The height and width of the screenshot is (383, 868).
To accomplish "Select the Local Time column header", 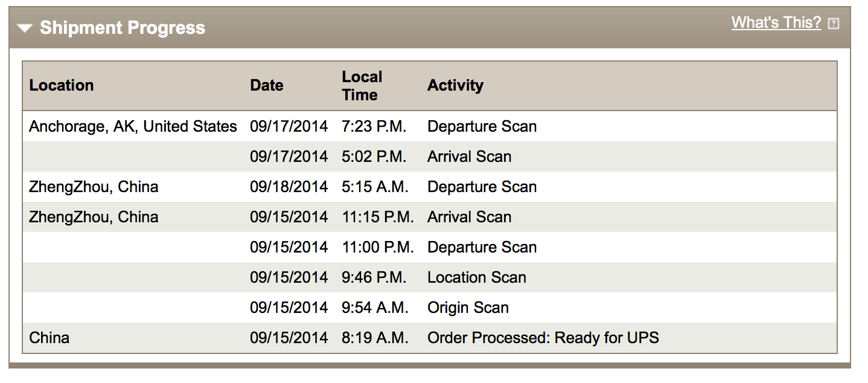I will click(362, 86).
